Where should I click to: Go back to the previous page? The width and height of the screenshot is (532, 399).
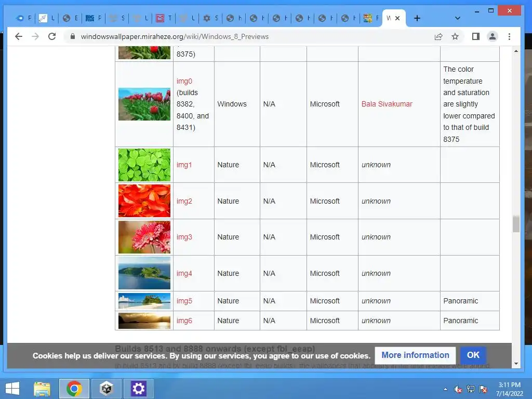click(x=19, y=36)
